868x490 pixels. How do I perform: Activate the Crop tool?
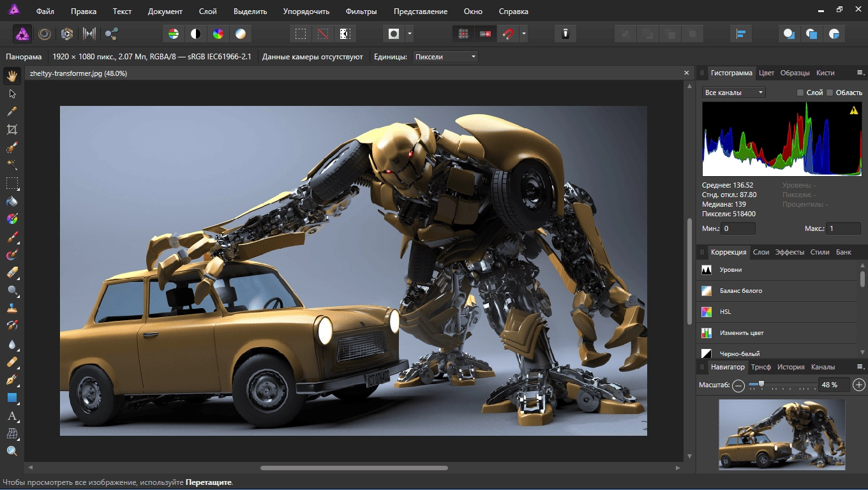coord(11,130)
